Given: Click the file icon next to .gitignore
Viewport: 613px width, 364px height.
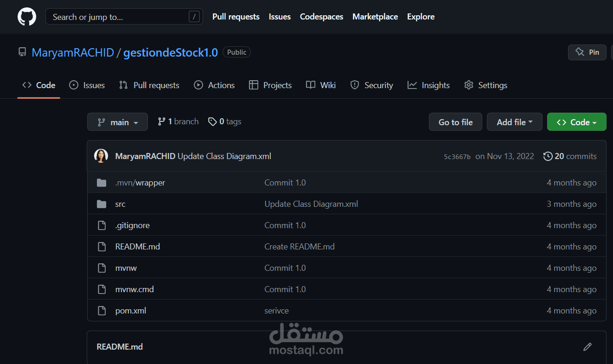Looking at the screenshot, I should [102, 225].
